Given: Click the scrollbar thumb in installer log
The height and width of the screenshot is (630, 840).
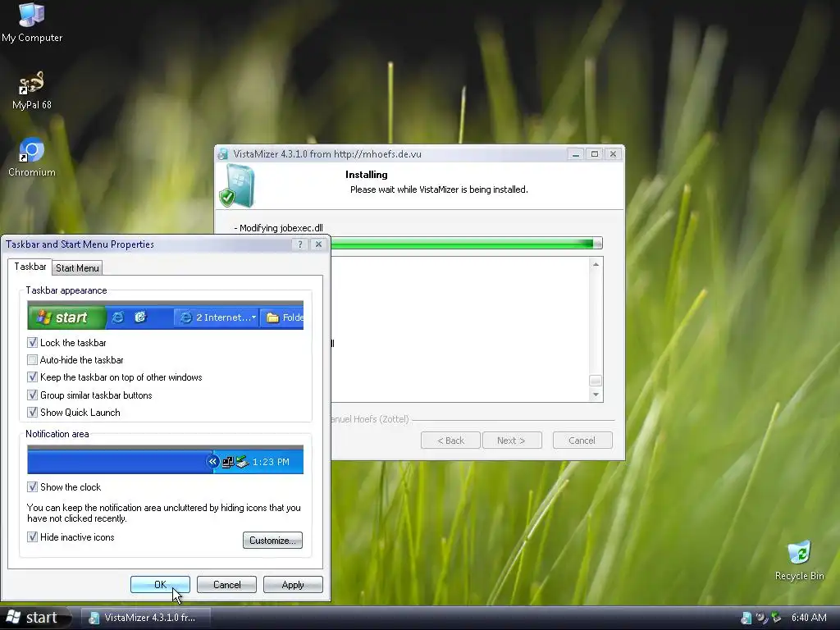Looking at the screenshot, I should [596, 381].
